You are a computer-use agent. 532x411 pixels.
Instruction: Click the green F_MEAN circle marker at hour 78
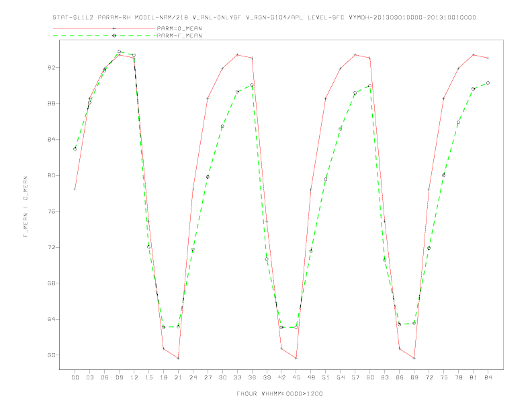pyautogui.click(x=458, y=122)
